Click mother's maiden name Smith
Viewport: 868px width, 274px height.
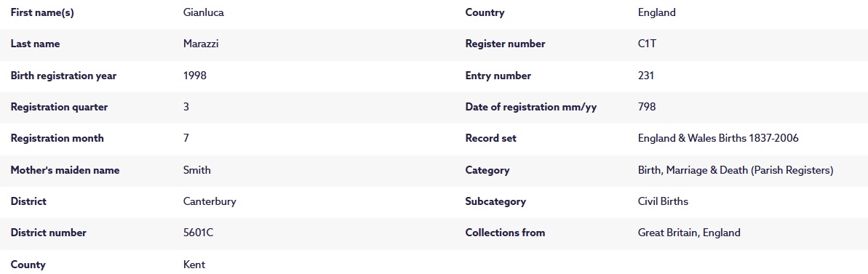pos(196,170)
